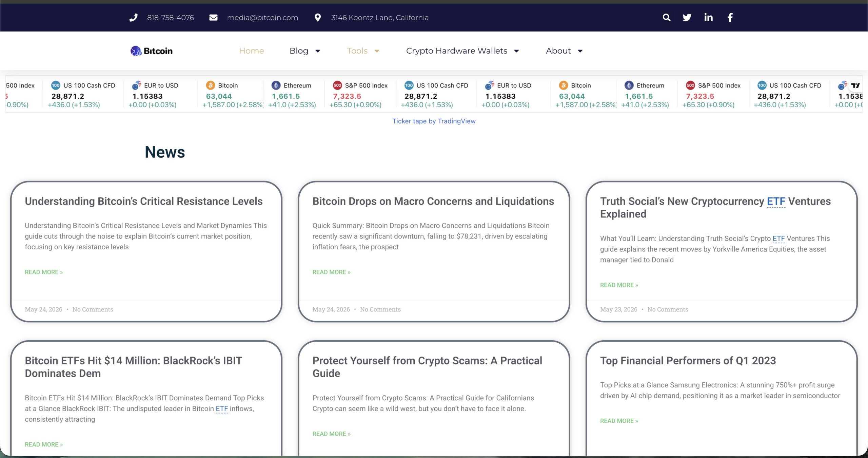Click the phone handset icon in top bar
Screen dimensions: 868x458
click(134, 18)
